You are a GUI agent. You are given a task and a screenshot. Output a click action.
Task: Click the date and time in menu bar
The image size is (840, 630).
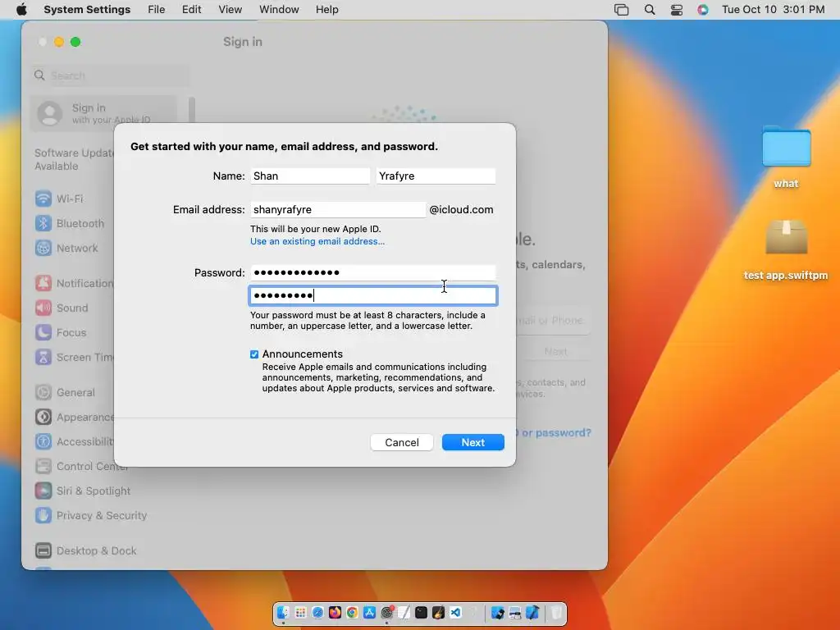773,10
